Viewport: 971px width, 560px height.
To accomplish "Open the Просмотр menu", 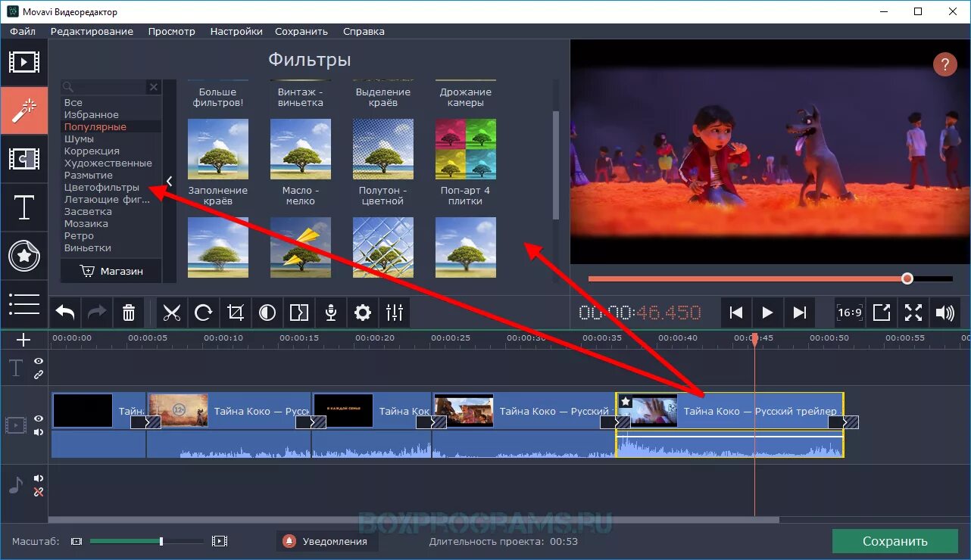I will click(172, 31).
